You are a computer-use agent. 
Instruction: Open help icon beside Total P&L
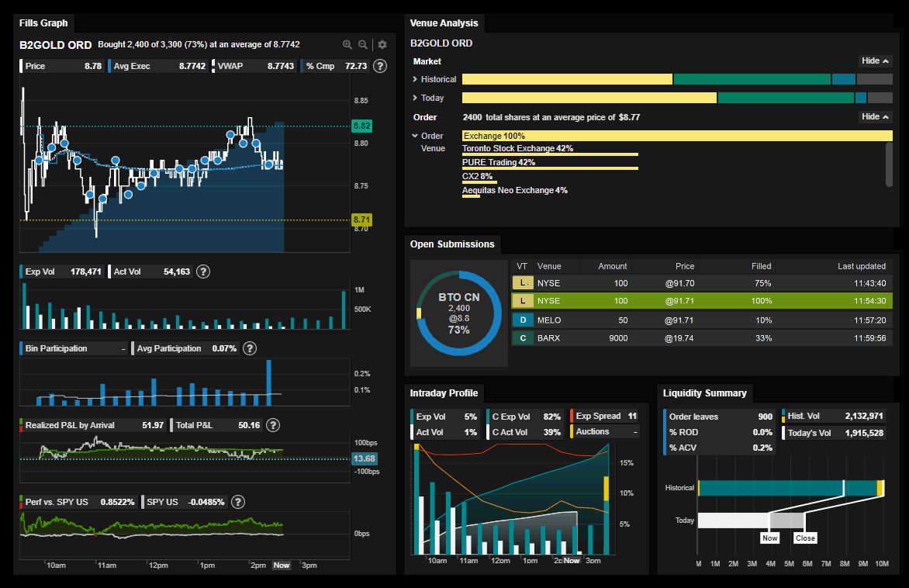272,425
